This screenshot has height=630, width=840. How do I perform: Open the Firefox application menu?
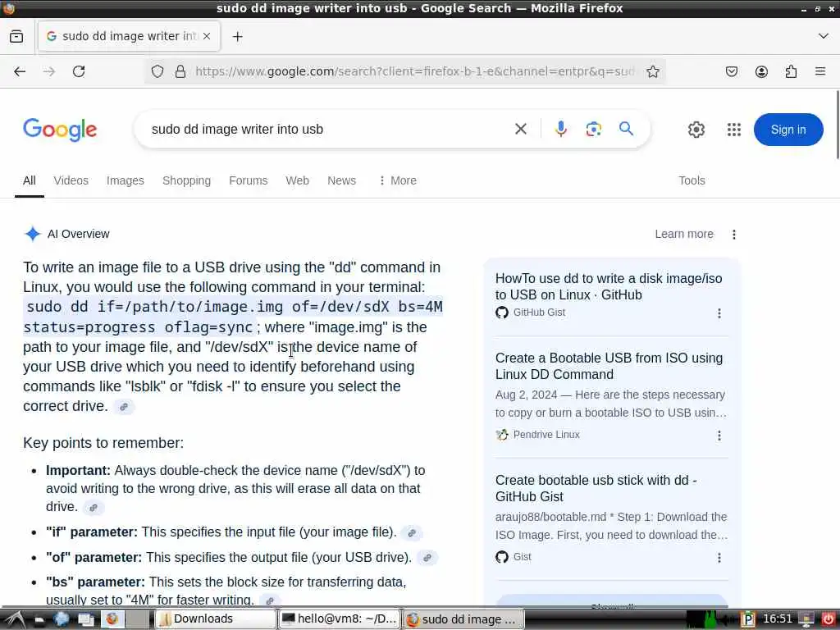(820, 71)
